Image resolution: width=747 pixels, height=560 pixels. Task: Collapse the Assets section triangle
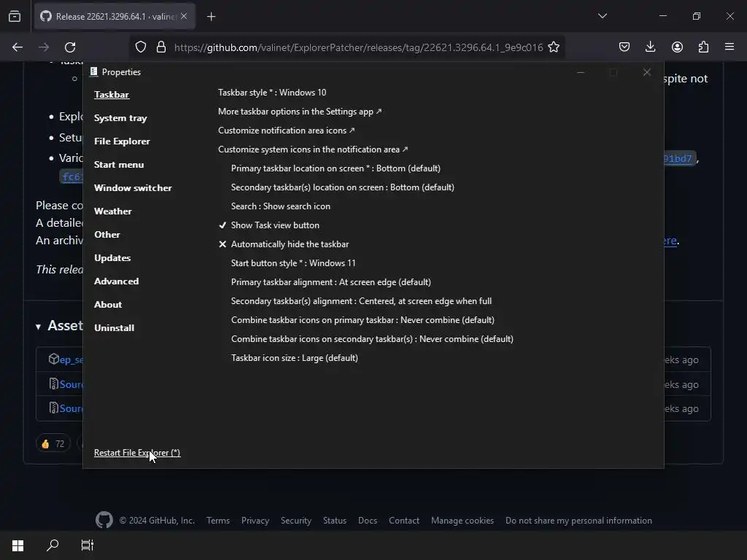(38, 327)
